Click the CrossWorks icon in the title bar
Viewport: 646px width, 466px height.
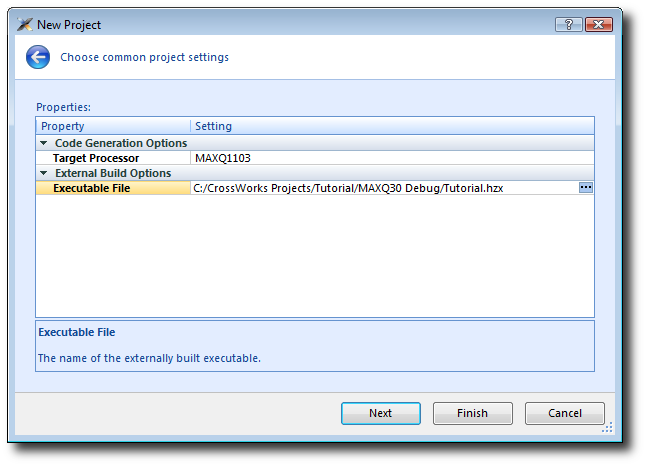click(x=25, y=24)
